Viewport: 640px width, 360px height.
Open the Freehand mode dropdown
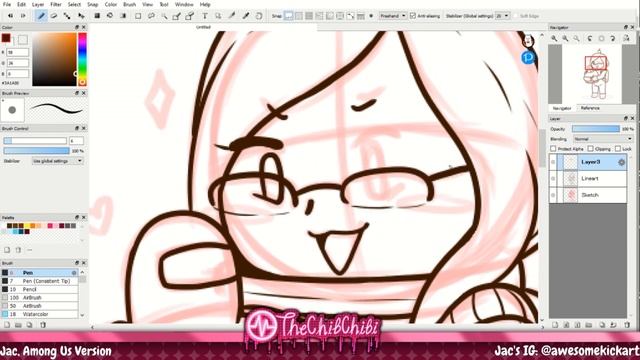393,16
